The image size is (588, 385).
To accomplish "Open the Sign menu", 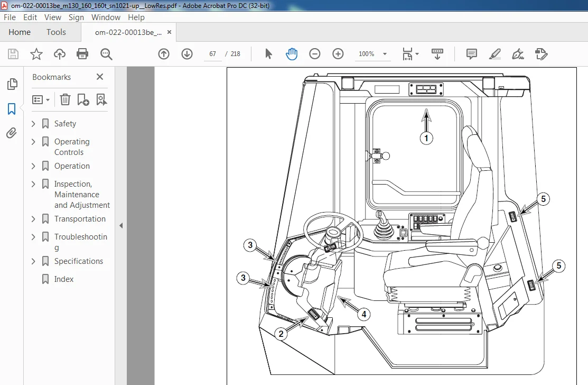I will coord(76,17).
